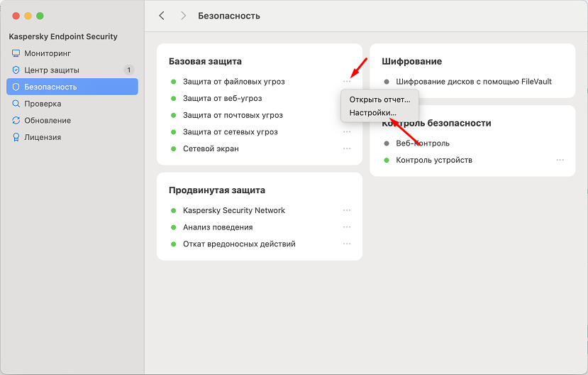The height and width of the screenshot is (375, 588).
Task: Select Безопасность in the sidebar
Action: [x=72, y=87]
